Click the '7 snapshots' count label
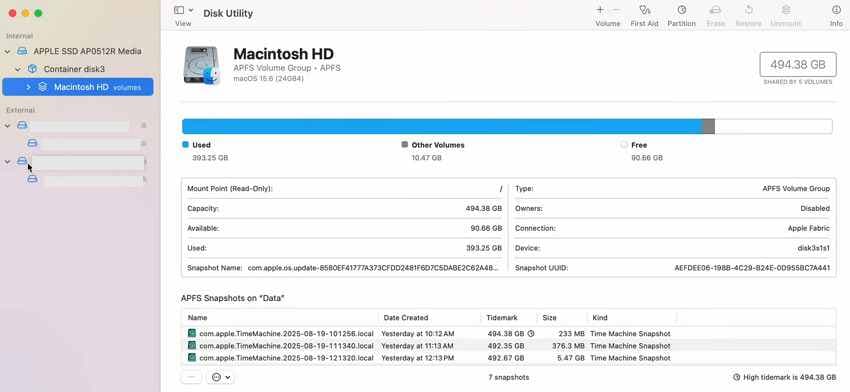Screen dimensions: 850x392 [x=508, y=377]
